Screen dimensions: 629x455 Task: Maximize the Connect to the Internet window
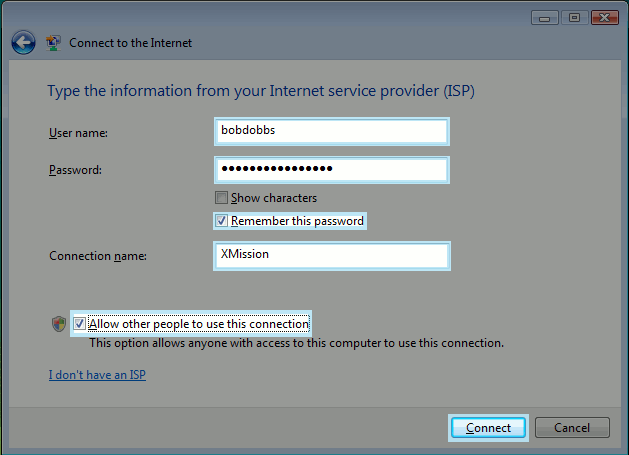coord(574,17)
